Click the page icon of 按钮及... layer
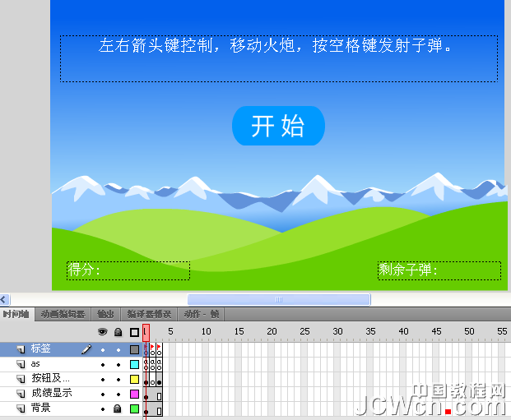 click(x=21, y=379)
